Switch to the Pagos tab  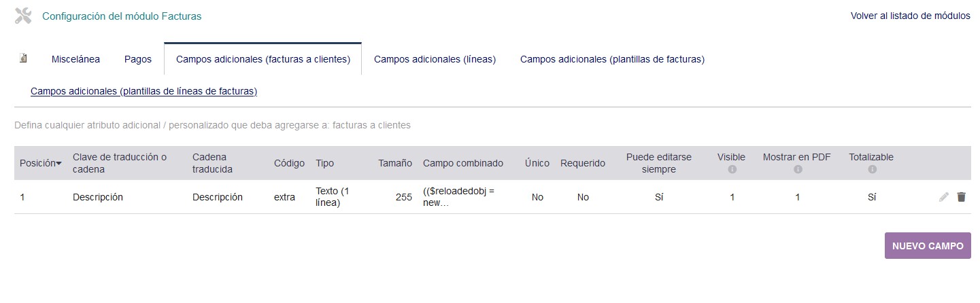[138, 59]
